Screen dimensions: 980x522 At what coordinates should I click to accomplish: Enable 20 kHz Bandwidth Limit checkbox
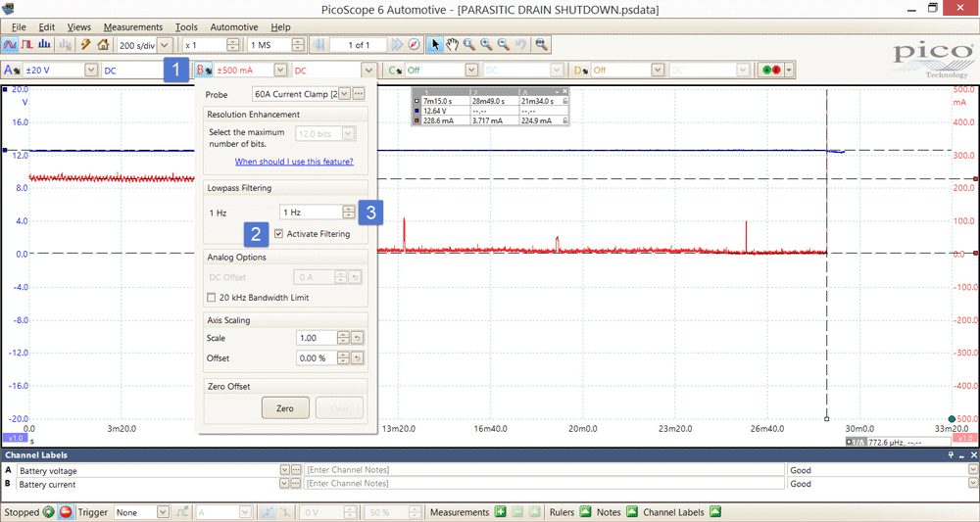(212, 297)
